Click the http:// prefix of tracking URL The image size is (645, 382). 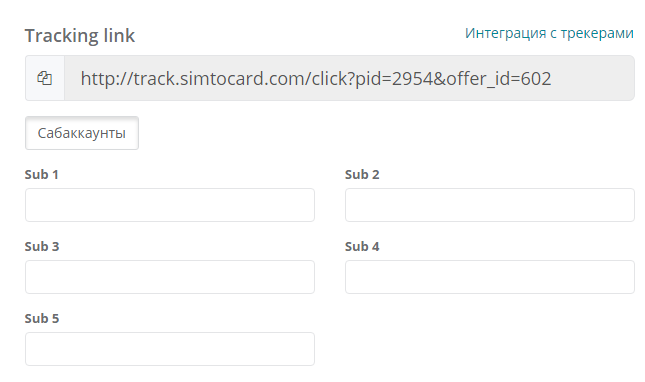[x=107, y=79]
